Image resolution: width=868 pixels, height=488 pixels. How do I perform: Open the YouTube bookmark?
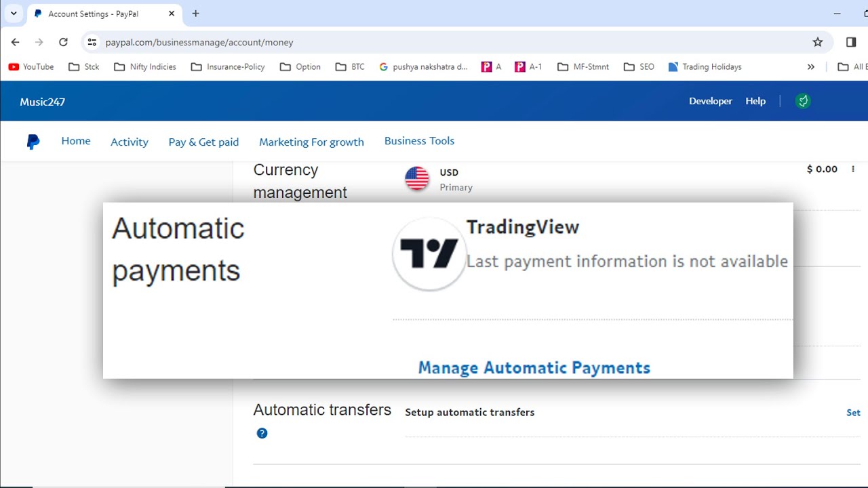click(x=31, y=66)
